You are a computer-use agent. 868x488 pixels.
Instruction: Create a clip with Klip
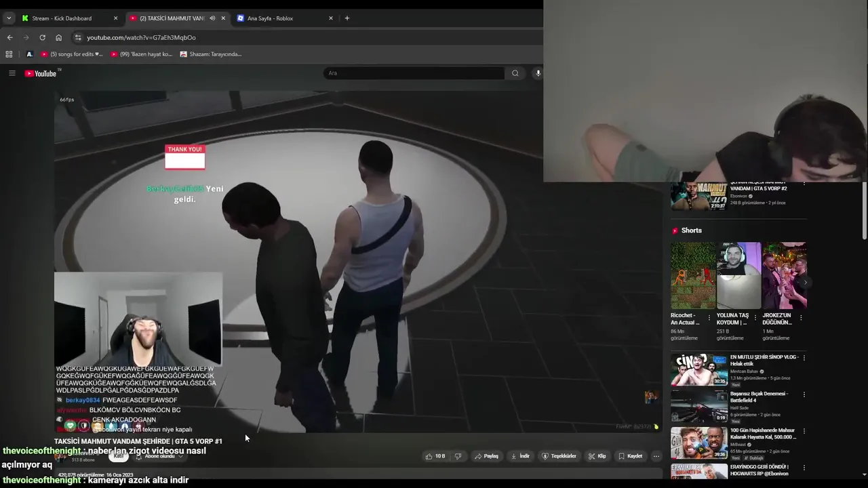[597, 456]
